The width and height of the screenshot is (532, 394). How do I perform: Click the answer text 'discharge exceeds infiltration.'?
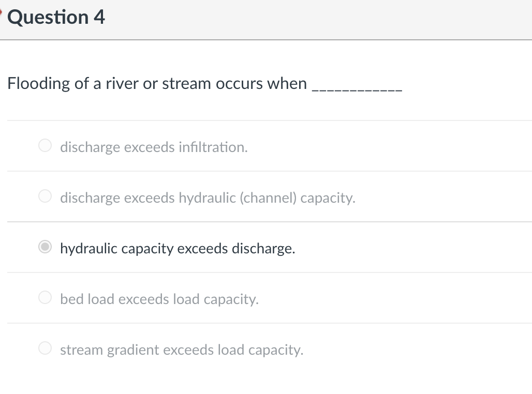tap(154, 147)
